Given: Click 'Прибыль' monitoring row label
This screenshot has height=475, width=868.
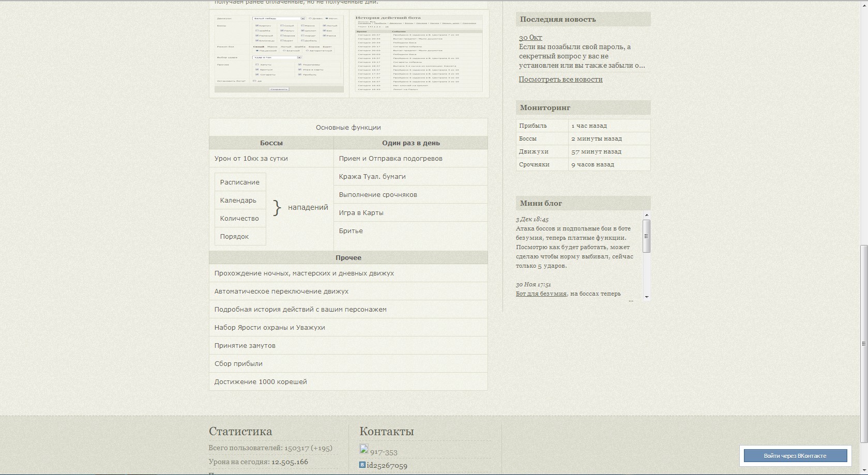Looking at the screenshot, I should (x=533, y=126).
